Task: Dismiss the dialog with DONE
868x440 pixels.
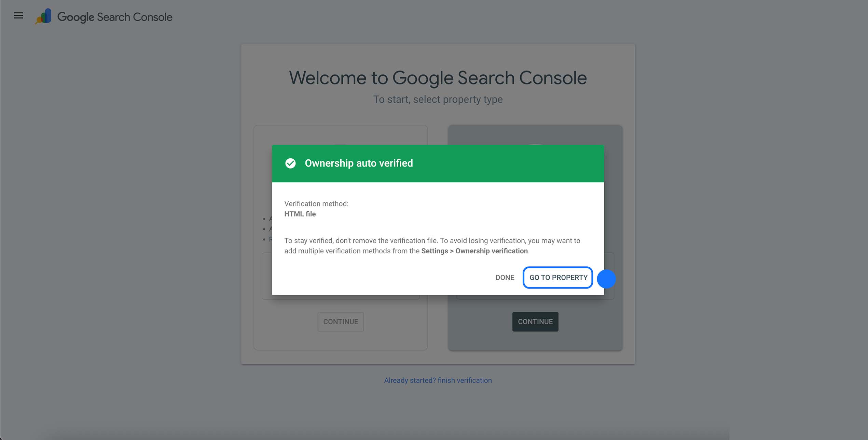Action: click(x=505, y=278)
